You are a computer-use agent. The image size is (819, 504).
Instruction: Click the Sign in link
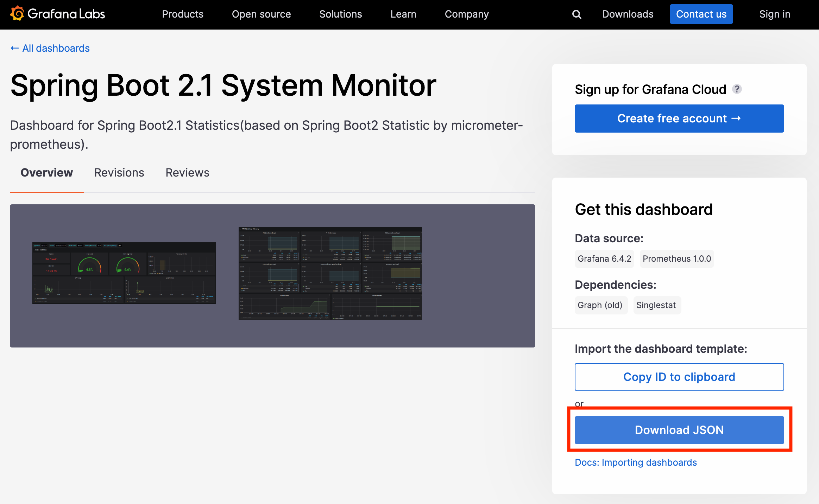(x=774, y=14)
